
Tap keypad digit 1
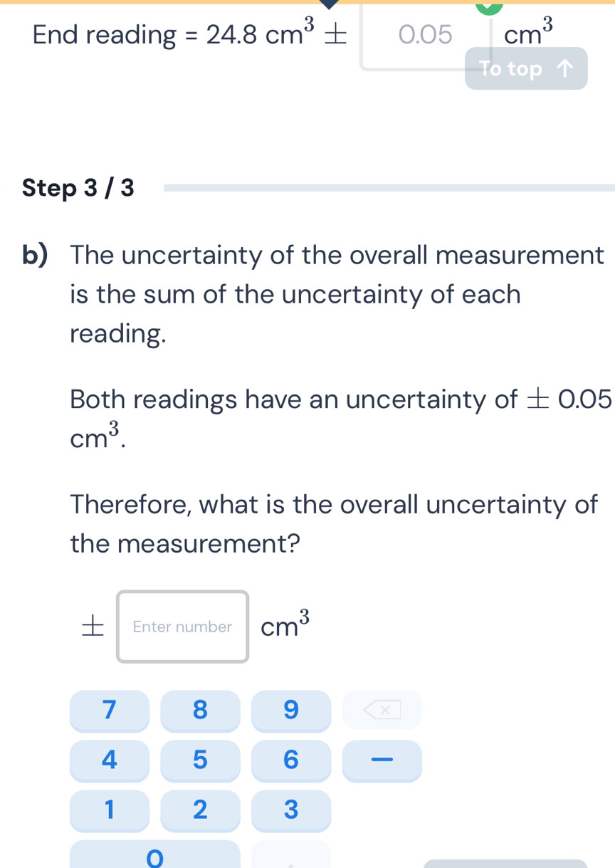coord(109,810)
